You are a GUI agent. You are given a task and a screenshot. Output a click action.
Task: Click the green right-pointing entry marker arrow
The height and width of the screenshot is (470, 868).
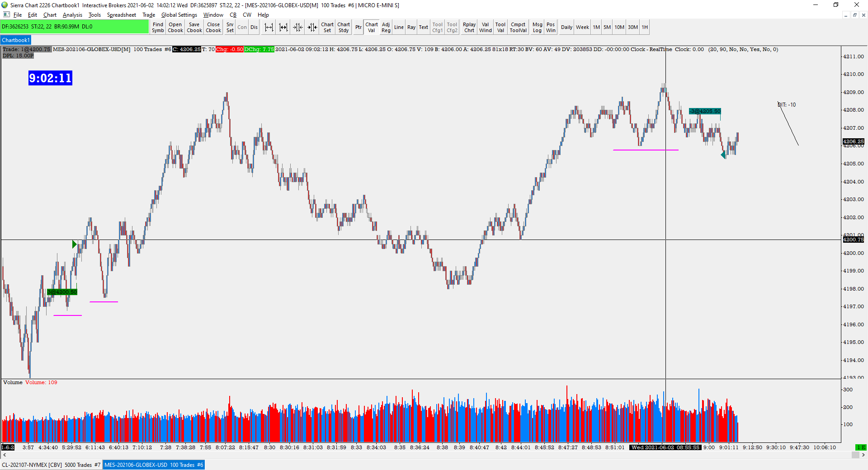coord(75,244)
